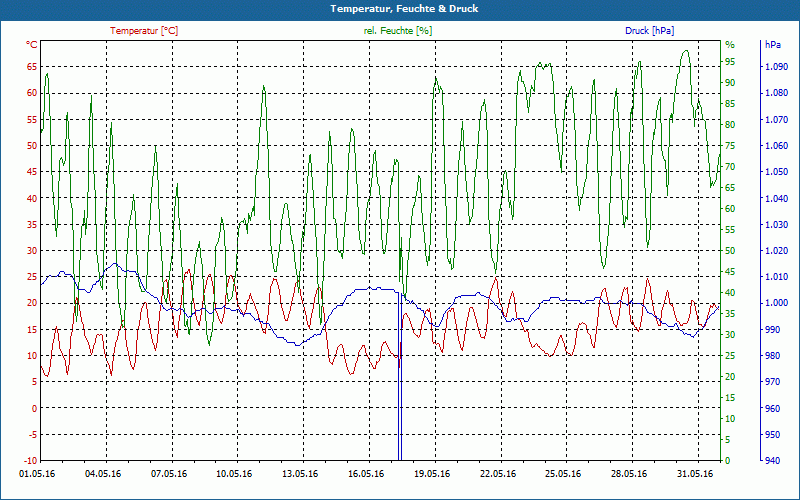The image size is (800, 500).
Task: Select the blue "Druck [hPa]" legend label
Action: (x=649, y=31)
